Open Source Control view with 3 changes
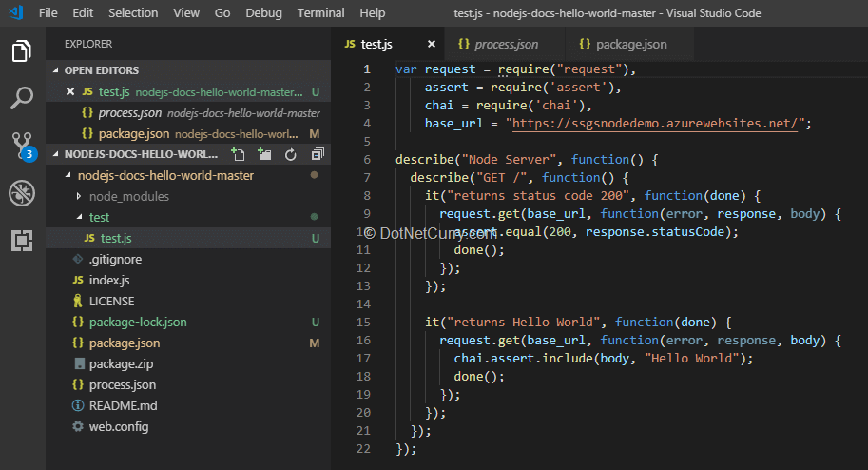 pyautogui.click(x=23, y=147)
